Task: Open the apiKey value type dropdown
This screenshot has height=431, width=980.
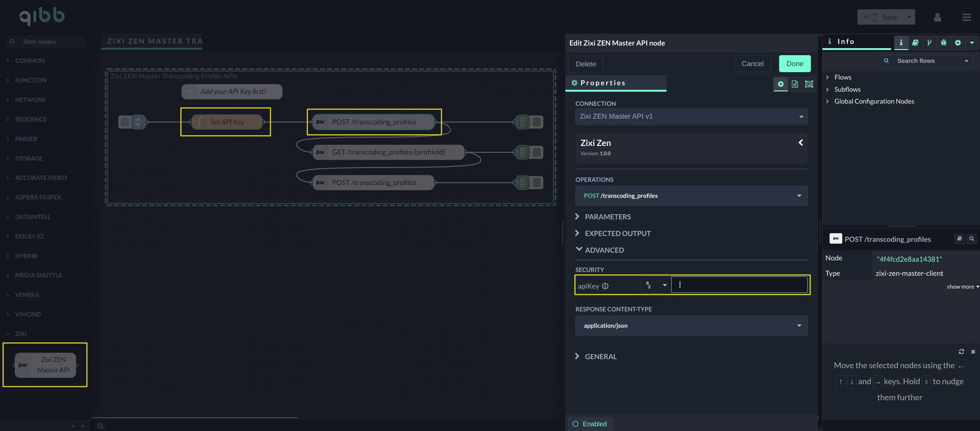Action: 656,285
